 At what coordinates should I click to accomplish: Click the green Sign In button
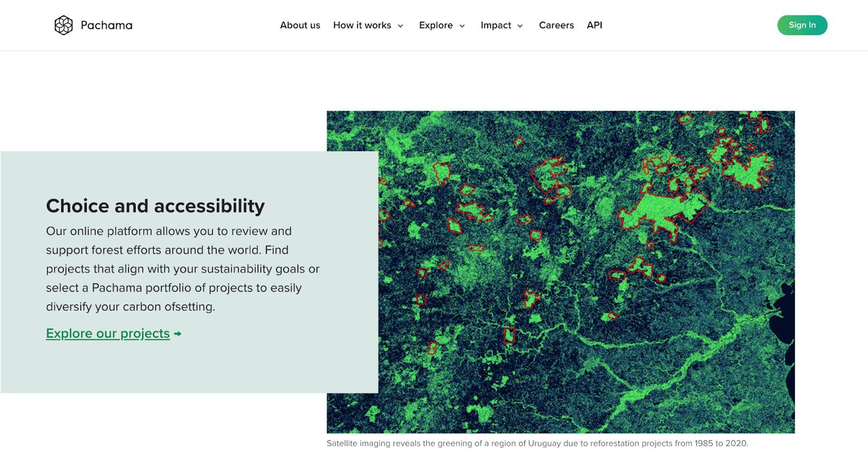pos(802,25)
